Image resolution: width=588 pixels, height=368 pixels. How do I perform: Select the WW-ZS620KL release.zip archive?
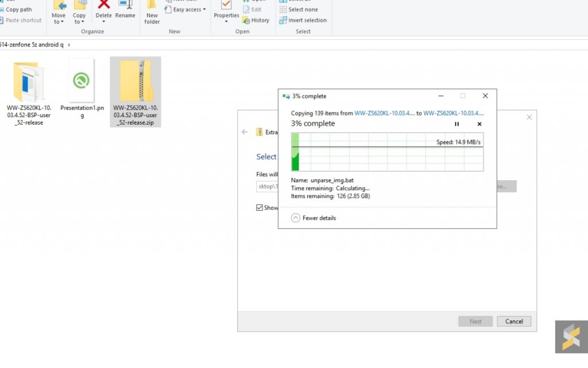(x=136, y=92)
